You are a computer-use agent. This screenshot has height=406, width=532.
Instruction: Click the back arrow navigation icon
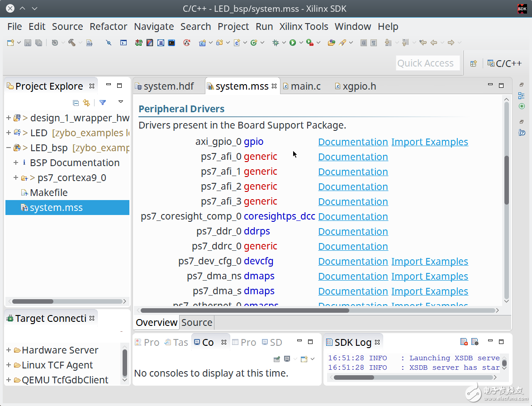coord(434,43)
